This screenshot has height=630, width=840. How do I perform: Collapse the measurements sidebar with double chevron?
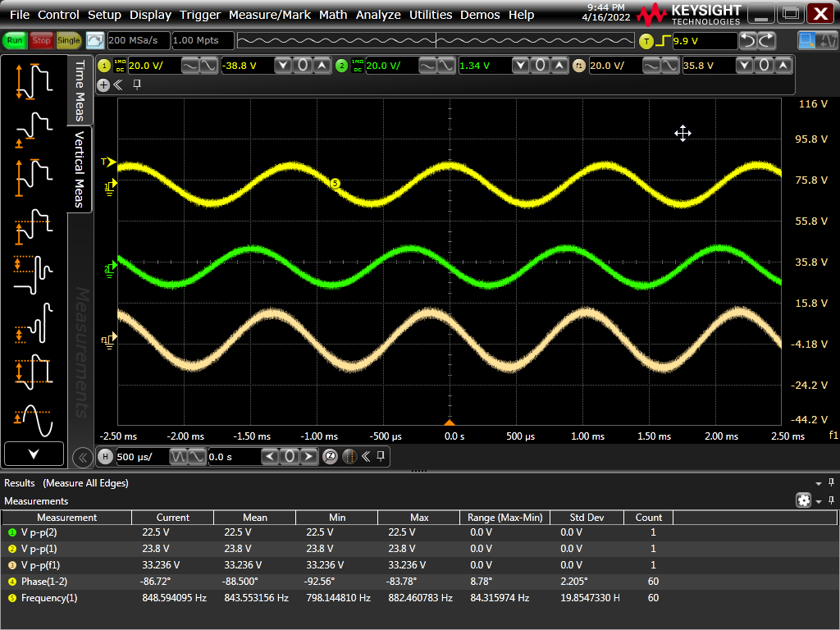point(82,457)
